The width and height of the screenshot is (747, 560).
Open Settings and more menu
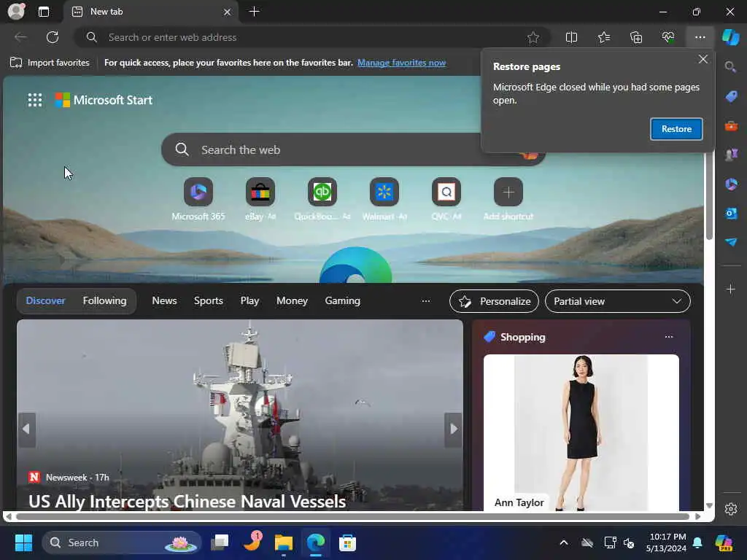click(700, 37)
